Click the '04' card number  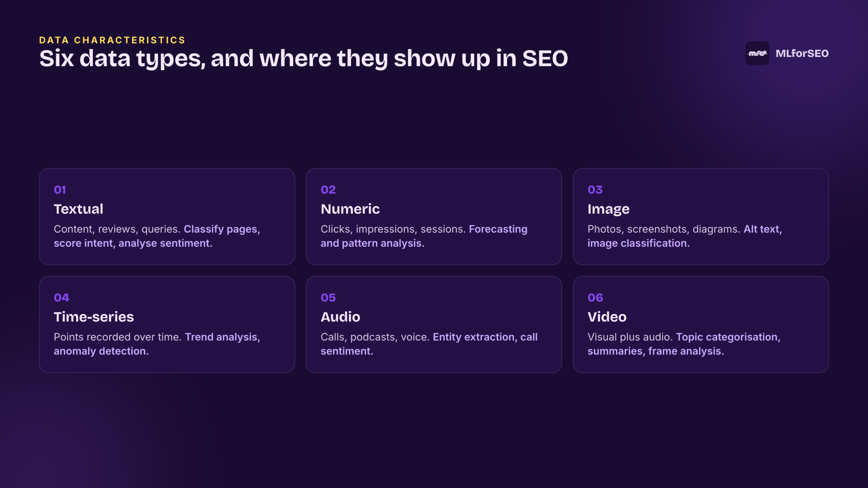tap(61, 298)
